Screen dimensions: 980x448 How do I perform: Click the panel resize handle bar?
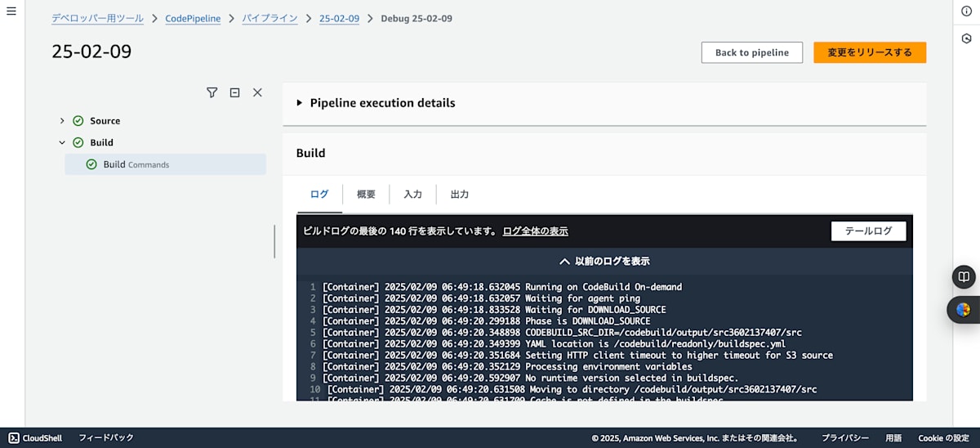pyautogui.click(x=274, y=242)
